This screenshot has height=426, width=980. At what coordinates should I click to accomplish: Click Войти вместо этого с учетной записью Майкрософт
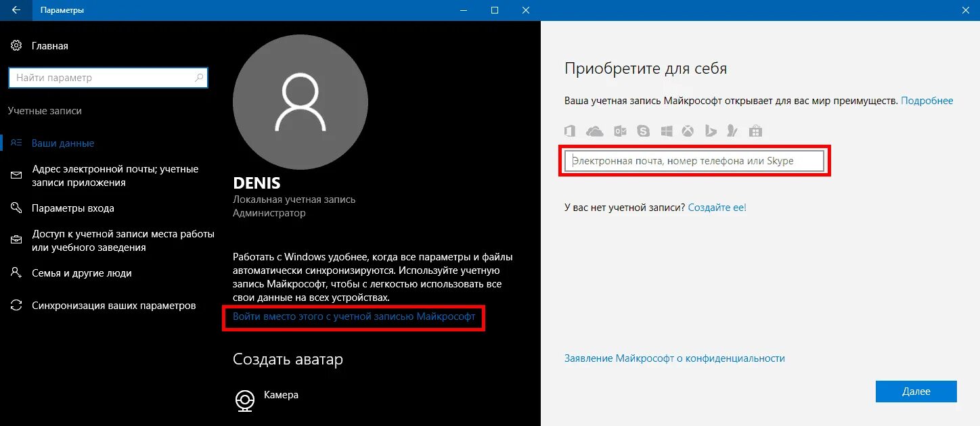tap(354, 316)
